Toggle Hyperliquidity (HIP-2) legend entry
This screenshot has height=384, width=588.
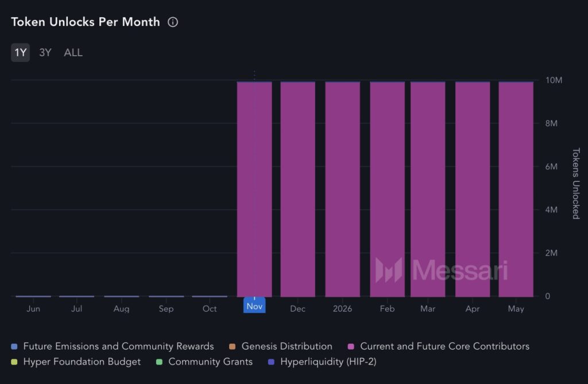[x=328, y=362]
